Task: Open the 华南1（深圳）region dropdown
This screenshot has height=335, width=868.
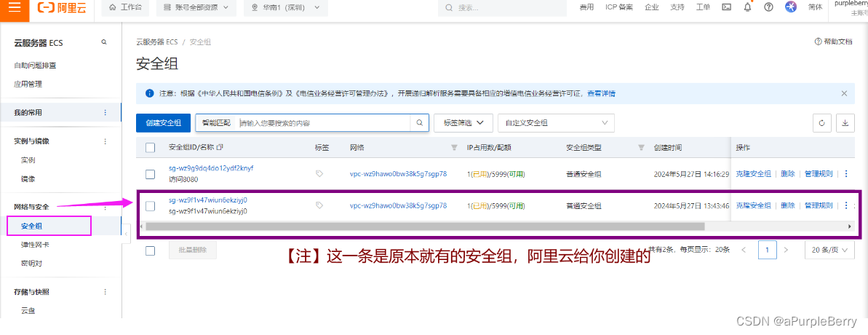Action: click(286, 7)
